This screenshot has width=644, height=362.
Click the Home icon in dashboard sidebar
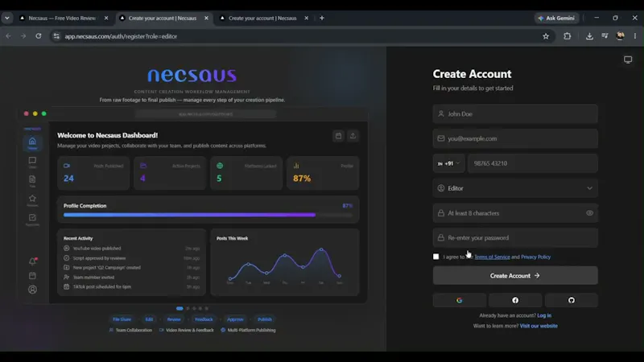32,142
